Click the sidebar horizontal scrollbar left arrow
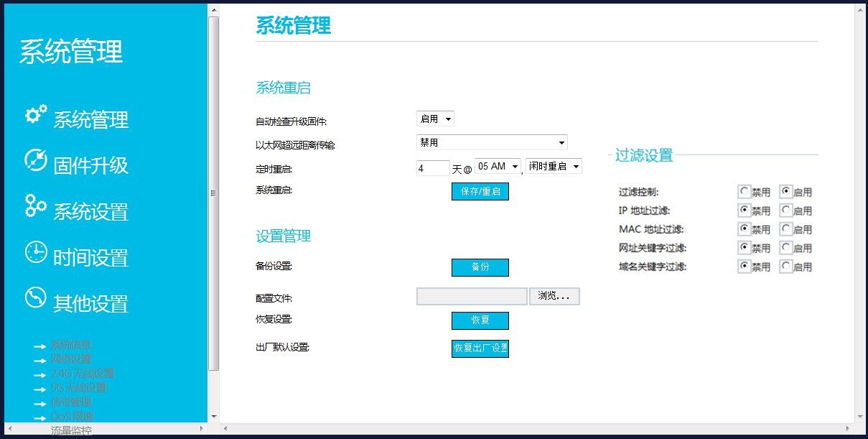 pos(10,428)
